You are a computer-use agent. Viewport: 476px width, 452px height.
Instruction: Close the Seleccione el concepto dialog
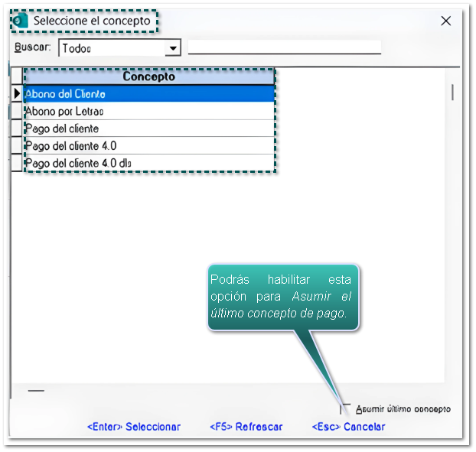pyautogui.click(x=446, y=21)
